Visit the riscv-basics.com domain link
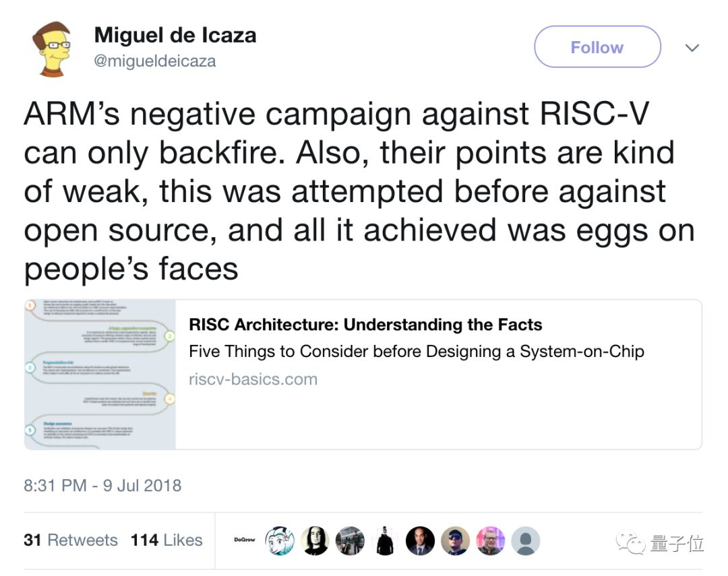This screenshot has height=576, width=728. pos(253,379)
